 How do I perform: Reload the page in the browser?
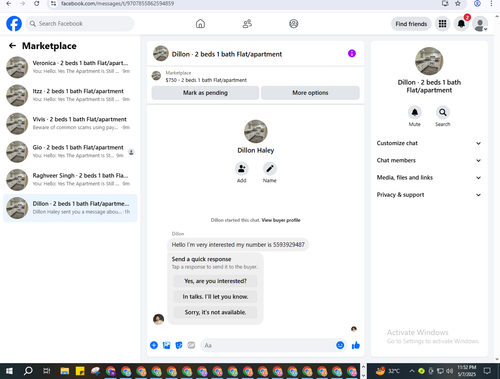[37, 4]
